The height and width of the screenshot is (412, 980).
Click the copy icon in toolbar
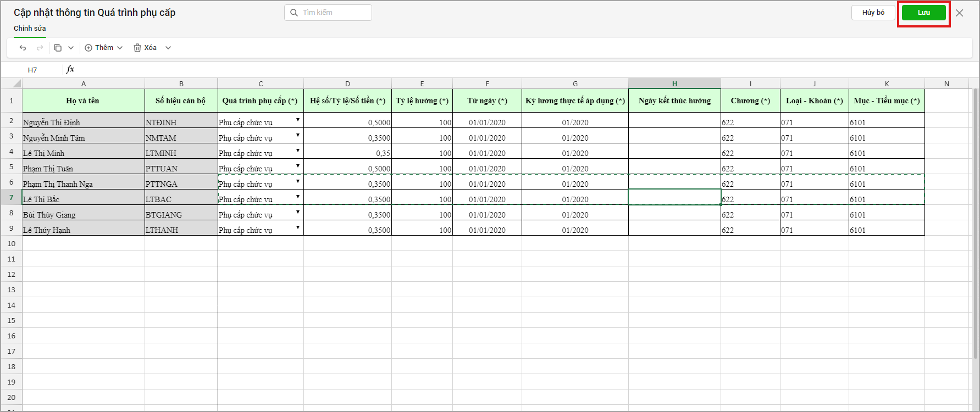[x=58, y=48]
